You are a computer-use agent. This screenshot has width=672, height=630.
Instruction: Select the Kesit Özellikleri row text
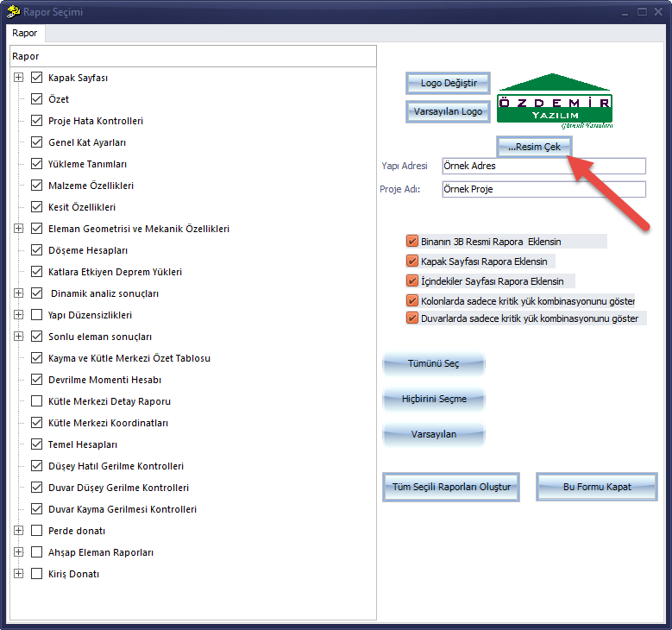(x=82, y=207)
